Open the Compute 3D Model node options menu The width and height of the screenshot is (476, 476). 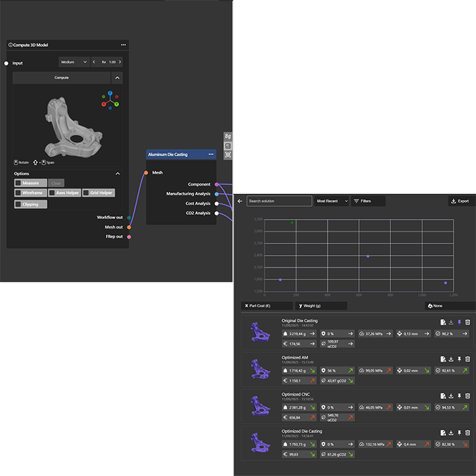[x=123, y=45]
